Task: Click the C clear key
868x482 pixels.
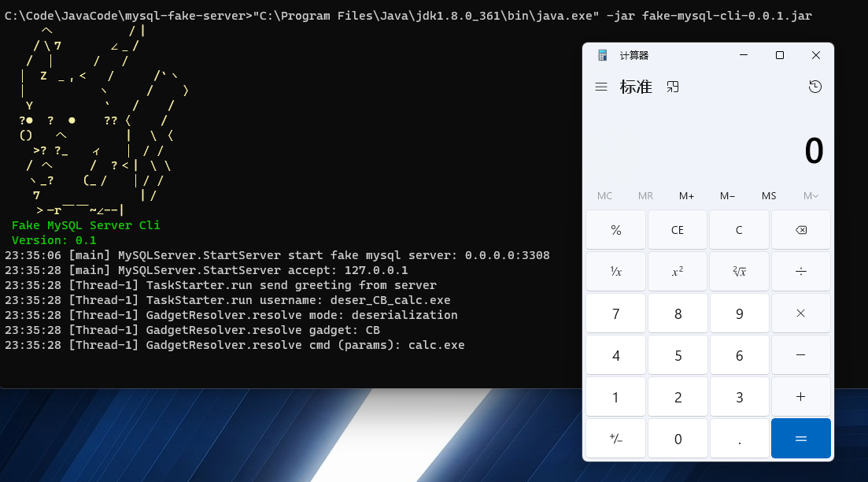Action: pyautogui.click(x=739, y=230)
